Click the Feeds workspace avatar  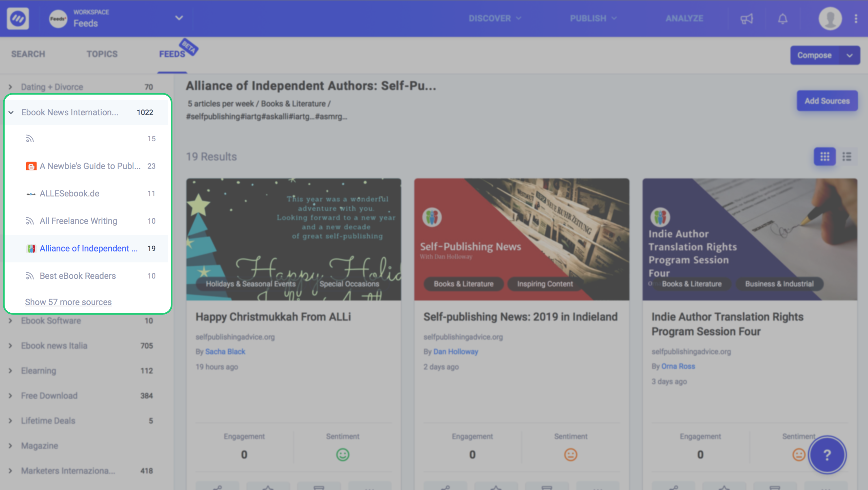[58, 18]
